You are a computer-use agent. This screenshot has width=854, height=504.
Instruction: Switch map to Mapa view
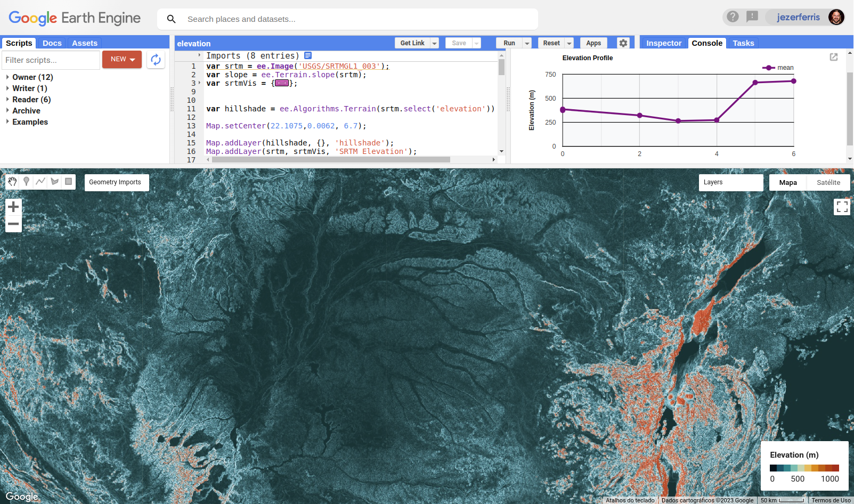click(x=788, y=182)
